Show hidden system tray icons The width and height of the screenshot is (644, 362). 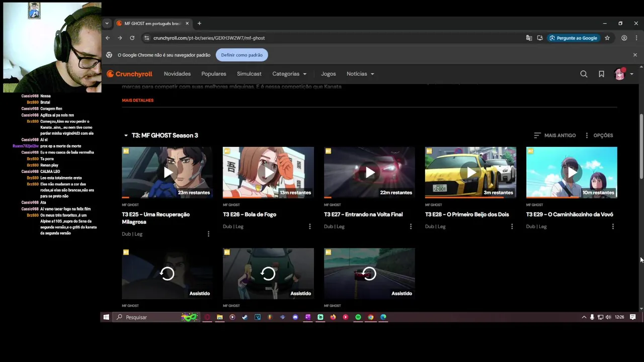tap(584, 317)
